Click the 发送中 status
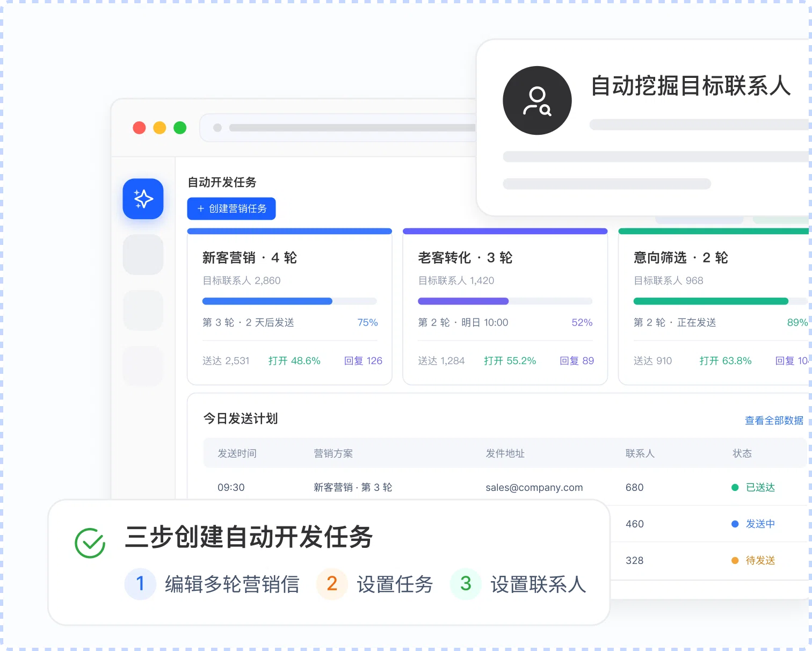This screenshot has width=812, height=651. point(753,524)
